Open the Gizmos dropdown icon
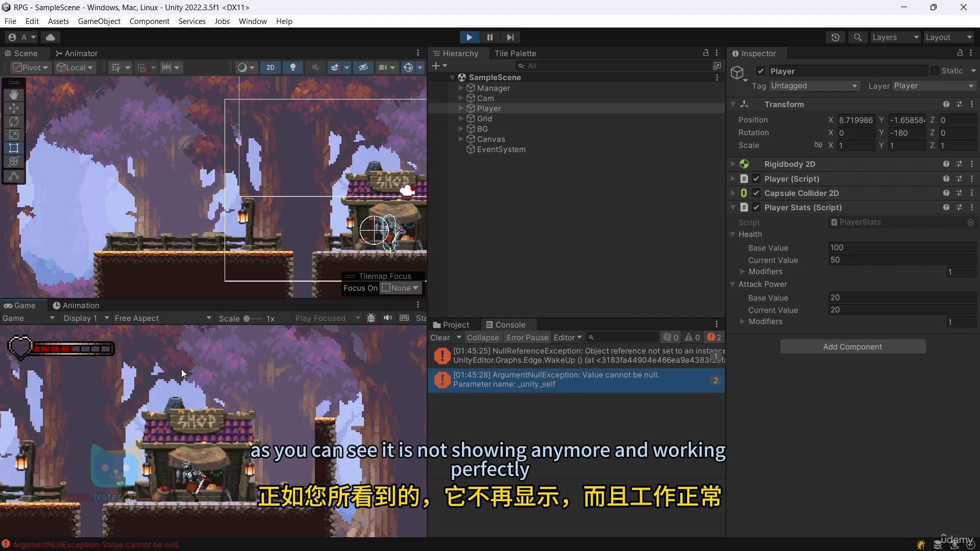 click(421, 67)
